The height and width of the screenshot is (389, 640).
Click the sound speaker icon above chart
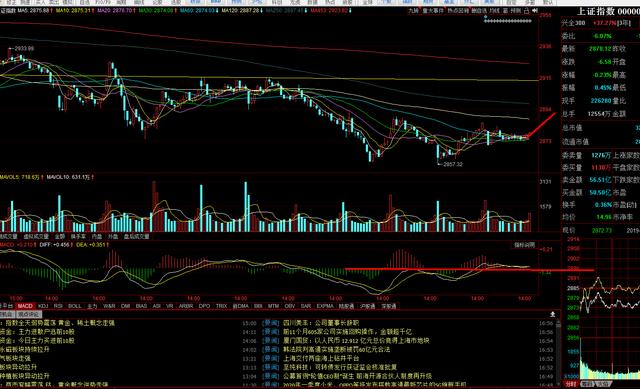click(x=535, y=11)
